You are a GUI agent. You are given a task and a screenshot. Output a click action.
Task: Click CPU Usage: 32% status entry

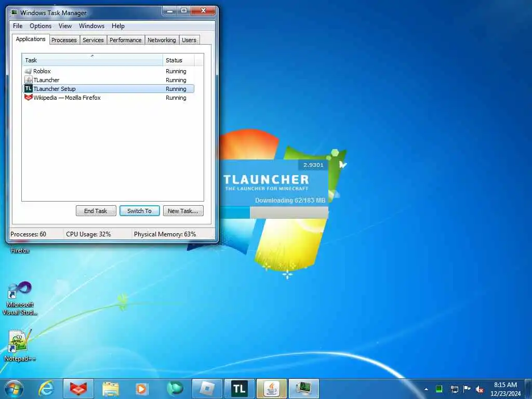pos(88,234)
